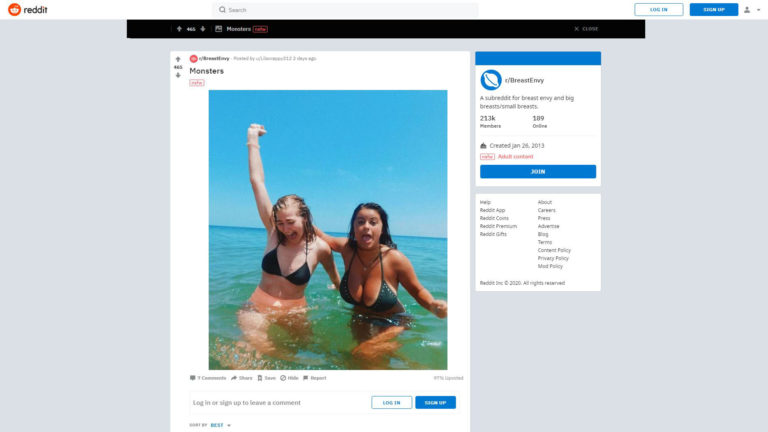Open the Content Policy link
This screenshot has width=768, height=432.
pos(554,250)
